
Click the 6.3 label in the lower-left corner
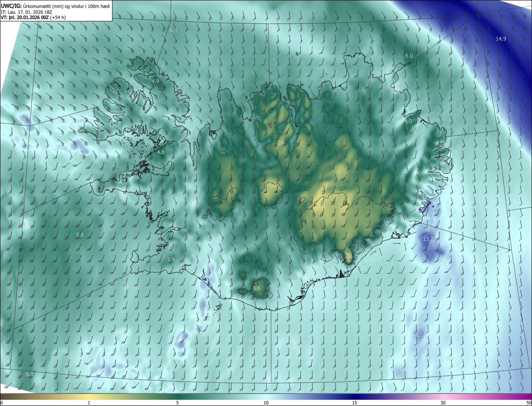[30, 375]
